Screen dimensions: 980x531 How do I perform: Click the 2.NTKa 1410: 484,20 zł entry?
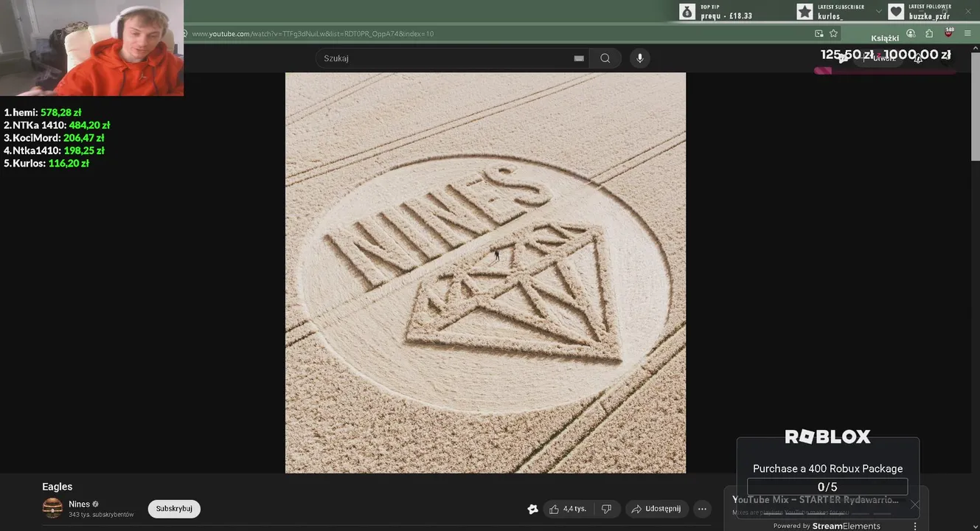[x=57, y=125]
